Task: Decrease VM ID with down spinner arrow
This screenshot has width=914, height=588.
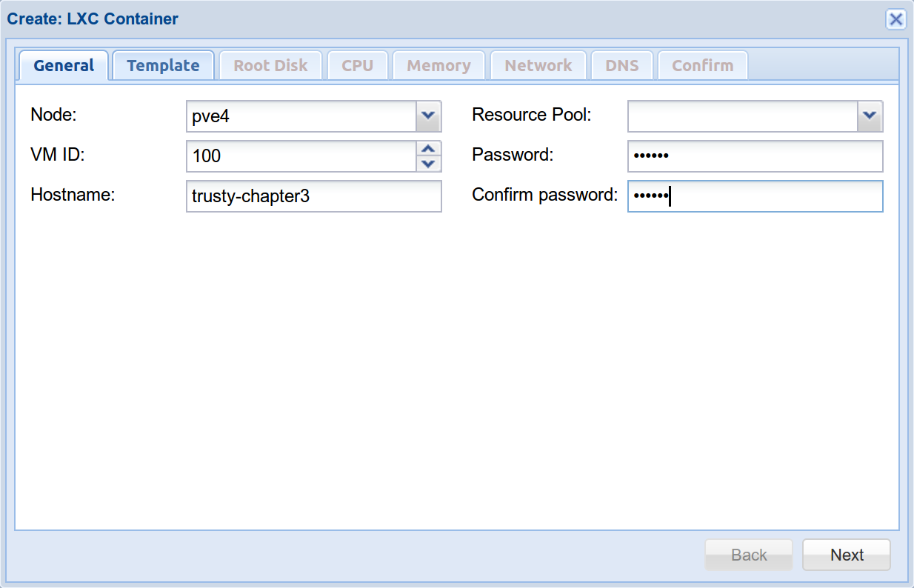Action: tap(427, 164)
